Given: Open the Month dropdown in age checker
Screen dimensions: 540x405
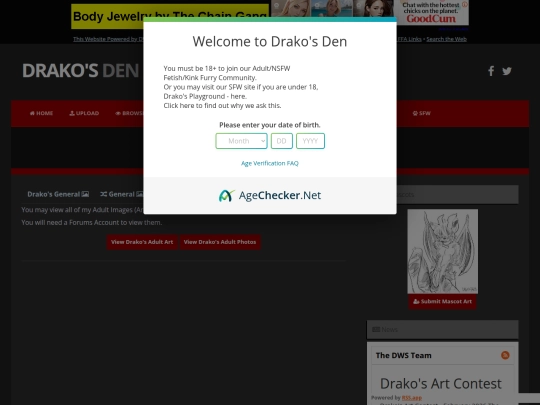Looking at the screenshot, I should [x=241, y=141].
